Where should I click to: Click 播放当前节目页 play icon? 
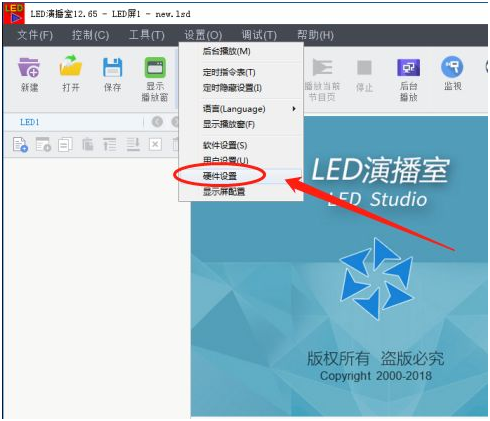322,68
